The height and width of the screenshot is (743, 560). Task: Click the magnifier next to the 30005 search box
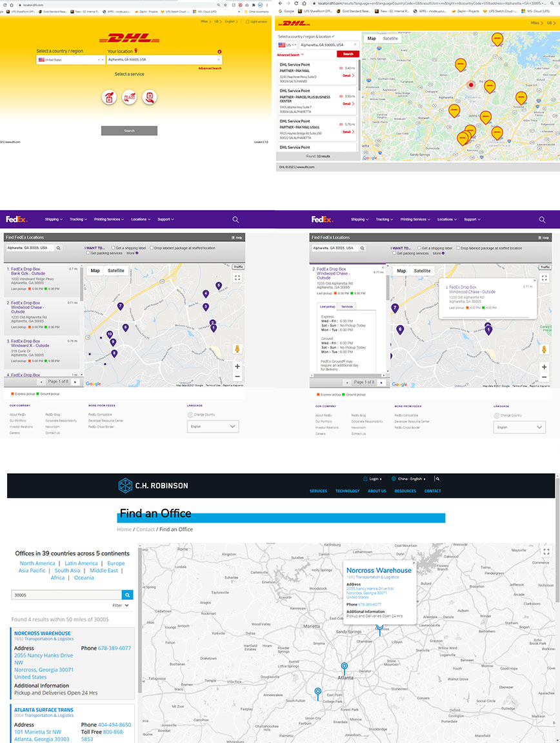(127, 595)
